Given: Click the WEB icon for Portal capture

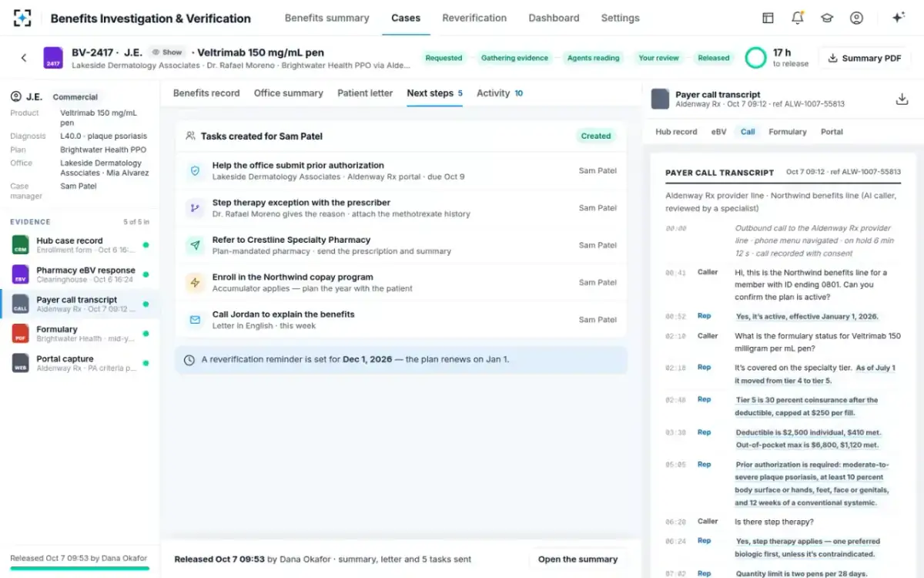Looking at the screenshot, I should pyautogui.click(x=21, y=363).
